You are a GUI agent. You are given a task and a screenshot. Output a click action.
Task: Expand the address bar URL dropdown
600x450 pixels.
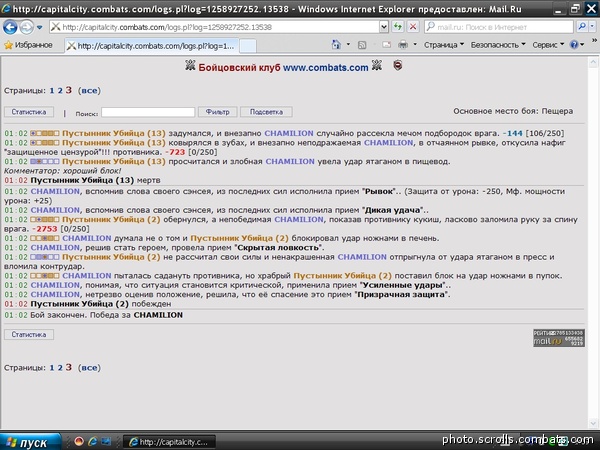pos(384,27)
